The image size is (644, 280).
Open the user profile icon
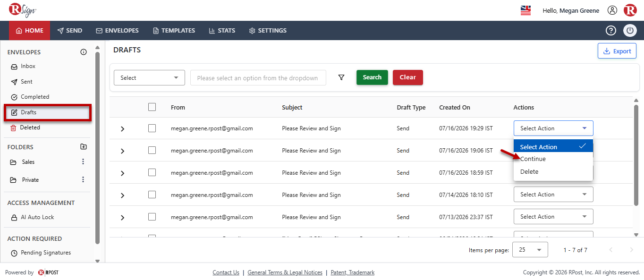coord(612,10)
